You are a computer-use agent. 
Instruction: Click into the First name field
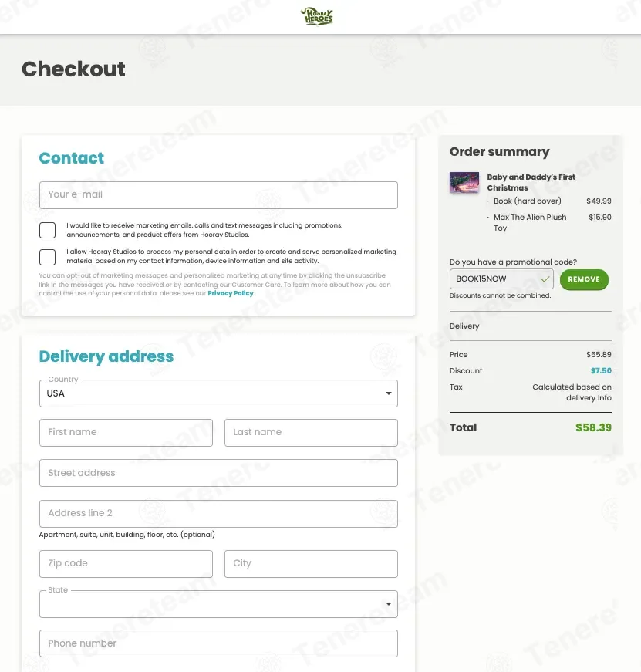click(126, 433)
